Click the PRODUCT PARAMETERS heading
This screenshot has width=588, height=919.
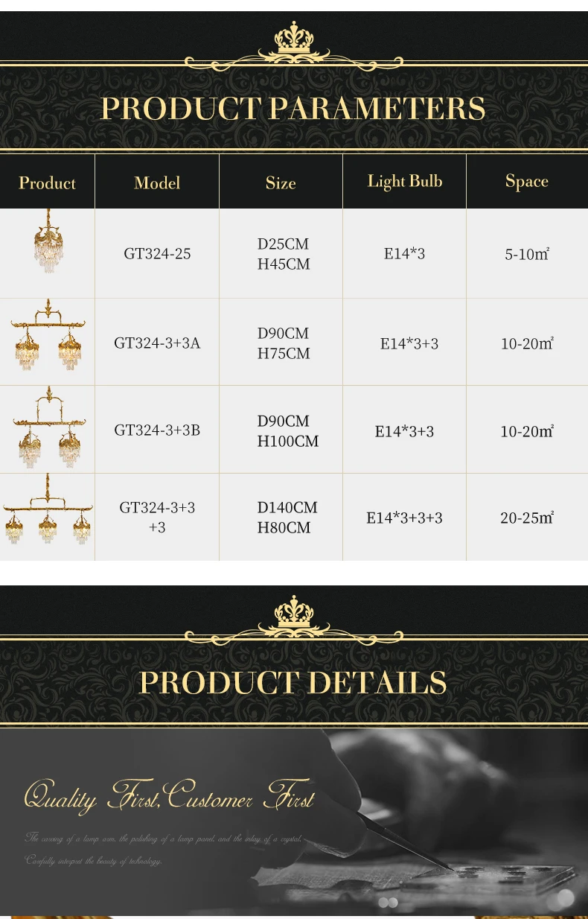click(293, 109)
